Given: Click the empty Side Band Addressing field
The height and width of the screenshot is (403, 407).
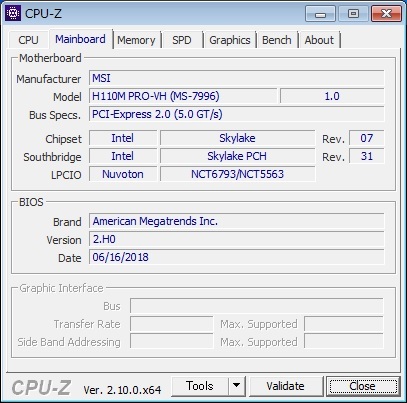Looking at the screenshot, I should pos(171,342).
